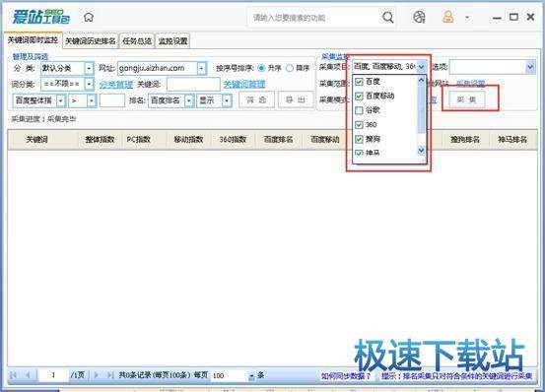545x392 pixels.
Task: Select the 降序 radio button
Action: pyautogui.click(x=289, y=68)
